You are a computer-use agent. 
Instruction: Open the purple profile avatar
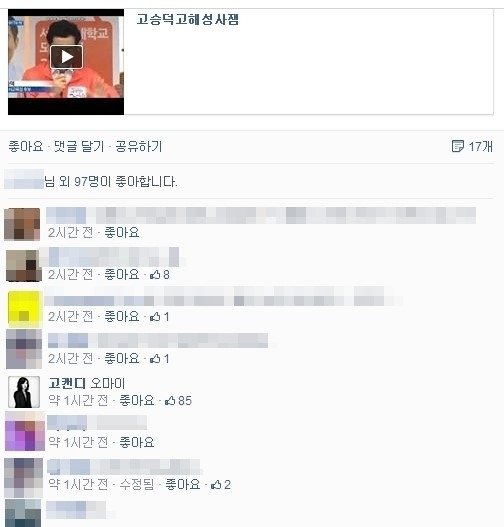click(25, 432)
